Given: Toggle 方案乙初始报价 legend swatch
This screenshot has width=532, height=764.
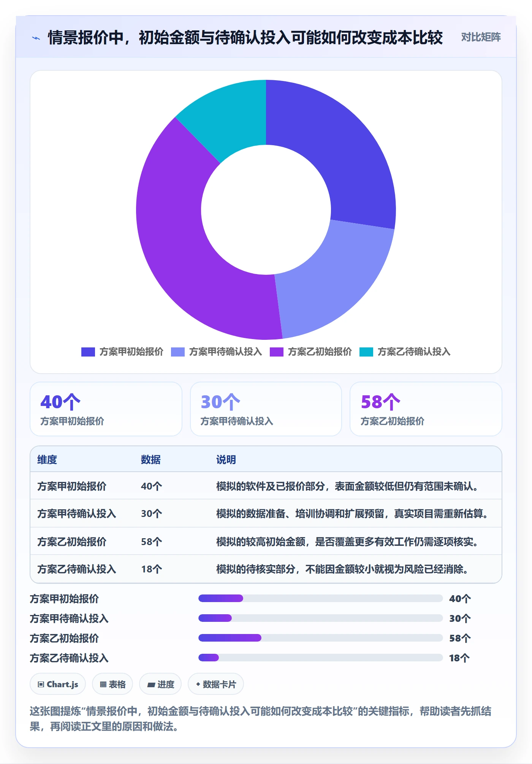Looking at the screenshot, I should tap(276, 352).
